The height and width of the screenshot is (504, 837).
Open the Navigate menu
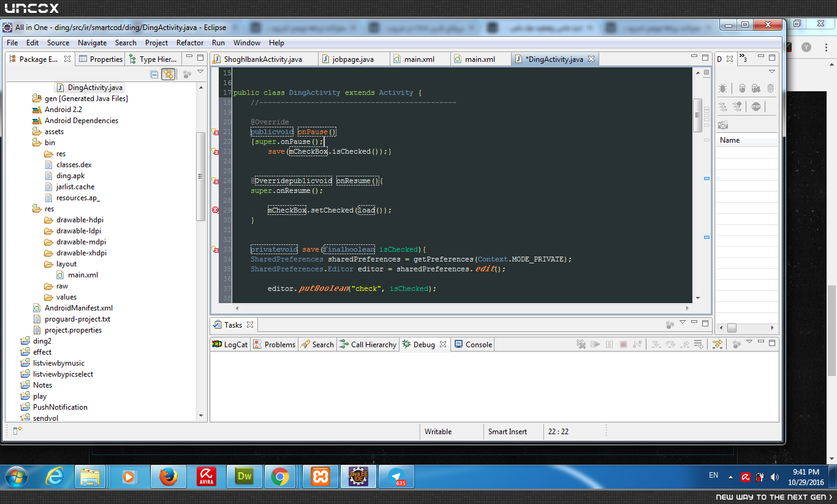92,43
